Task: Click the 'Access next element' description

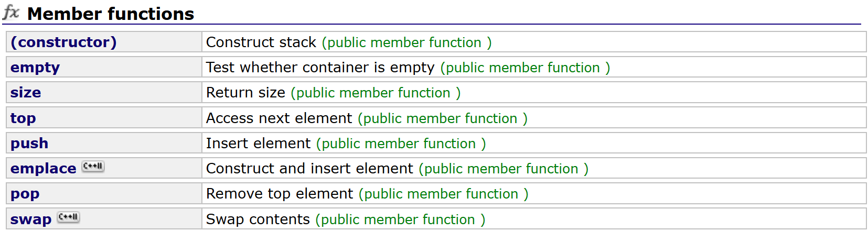Action: tap(279, 118)
